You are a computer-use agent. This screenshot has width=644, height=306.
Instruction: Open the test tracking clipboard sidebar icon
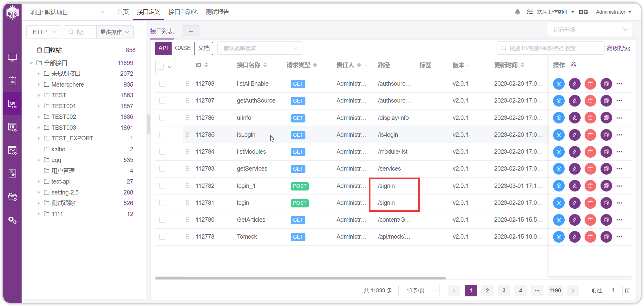coord(12,81)
